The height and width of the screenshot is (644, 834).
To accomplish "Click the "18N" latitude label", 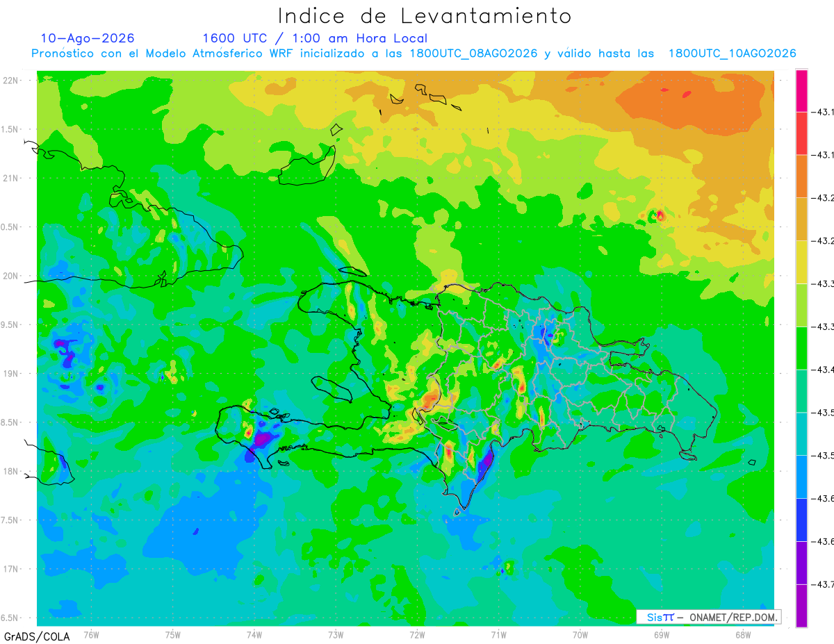I will pyautogui.click(x=10, y=471).
